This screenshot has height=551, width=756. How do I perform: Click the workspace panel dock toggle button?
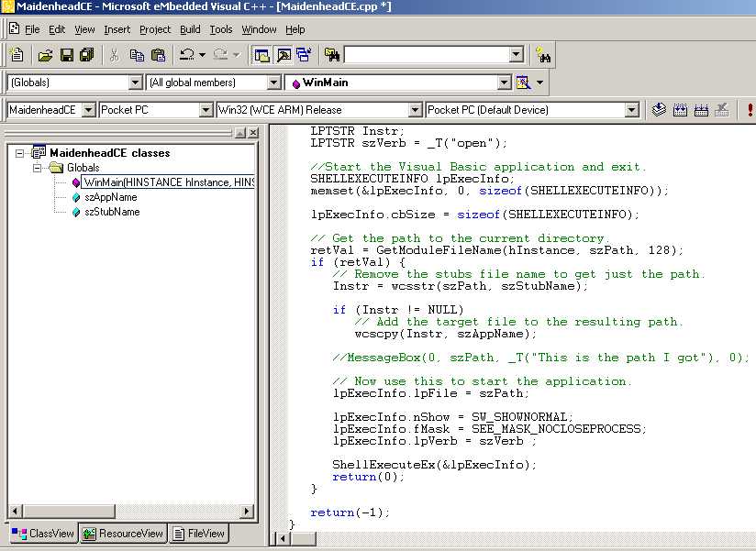click(240, 132)
